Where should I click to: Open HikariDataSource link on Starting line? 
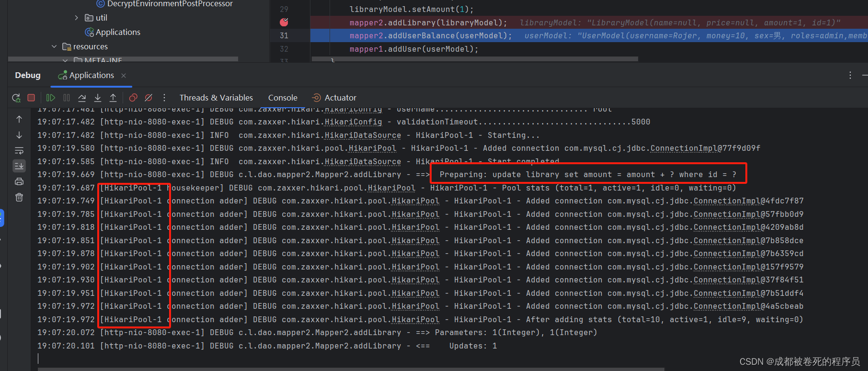(x=363, y=135)
